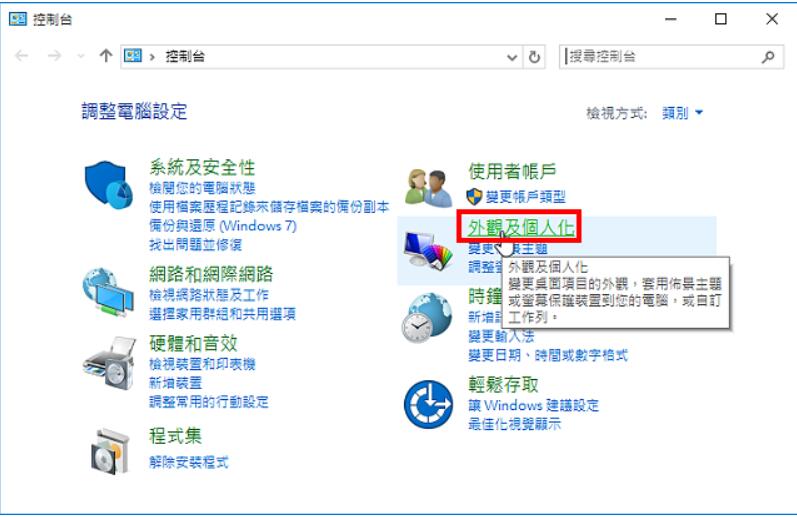Click the refresh button in address bar

pos(534,56)
